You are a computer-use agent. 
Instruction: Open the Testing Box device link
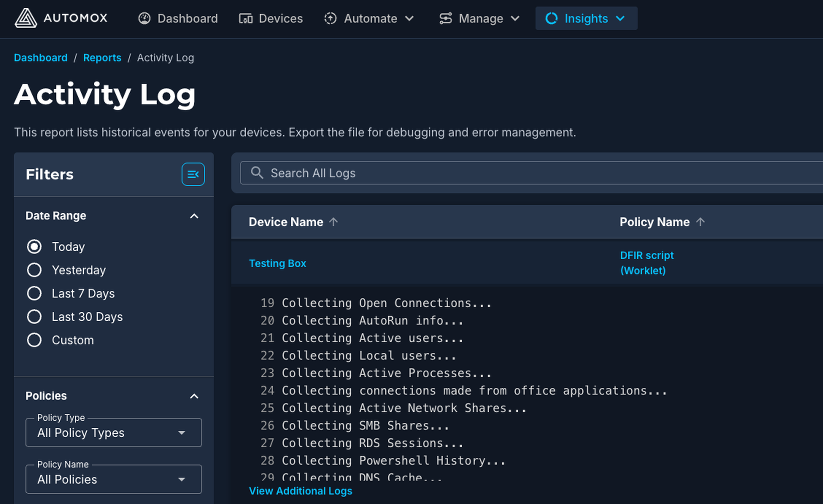tap(278, 263)
